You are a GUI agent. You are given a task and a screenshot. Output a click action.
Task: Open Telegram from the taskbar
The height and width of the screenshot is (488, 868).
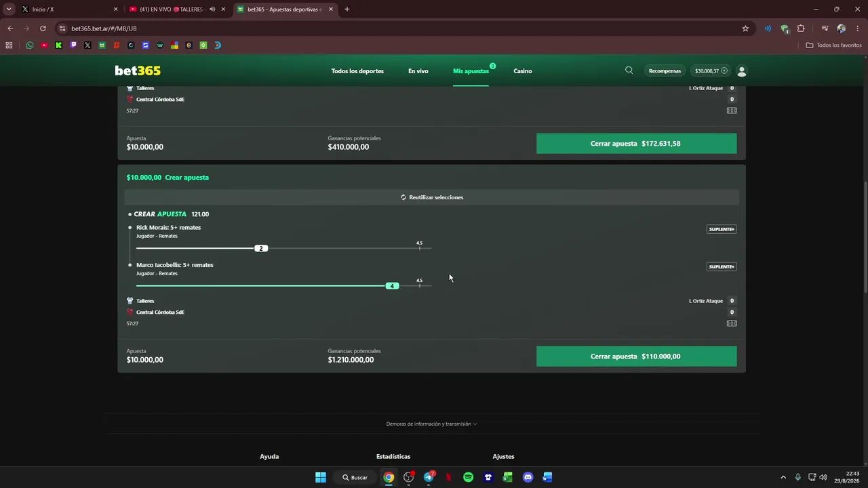[x=429, y=477]
